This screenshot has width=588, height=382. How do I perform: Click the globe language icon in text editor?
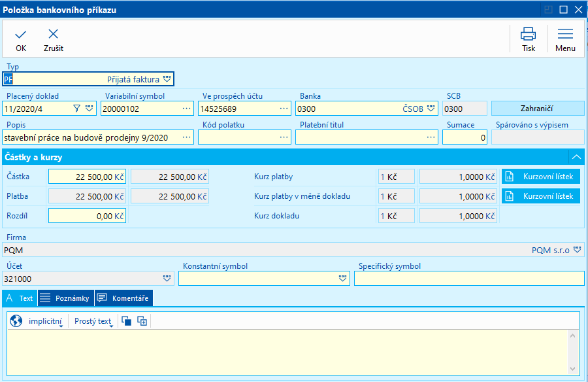point(16,321)
